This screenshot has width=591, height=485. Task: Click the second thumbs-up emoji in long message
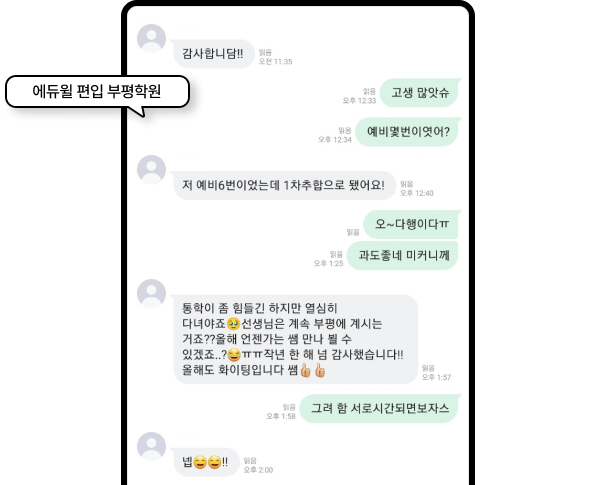(320, 370)
